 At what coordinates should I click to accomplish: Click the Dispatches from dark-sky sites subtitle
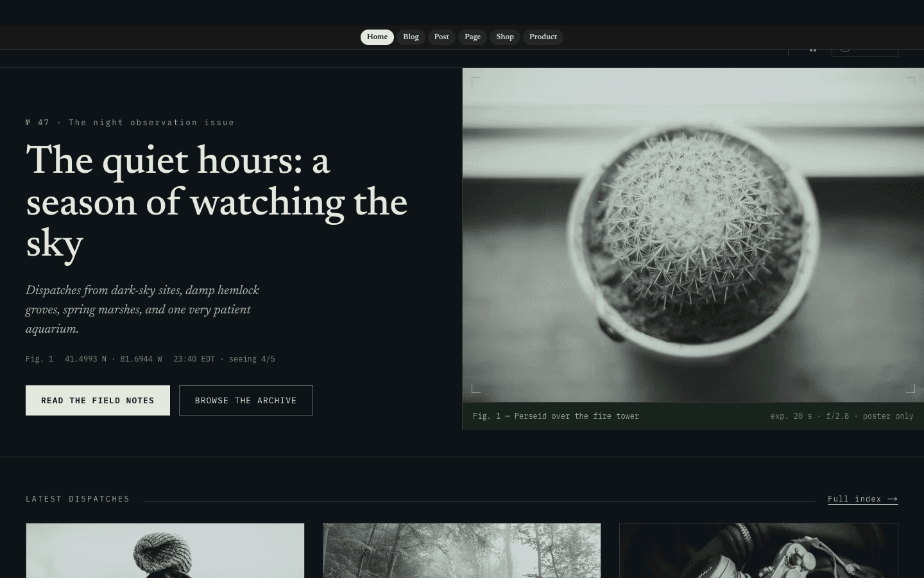[142, 310]
